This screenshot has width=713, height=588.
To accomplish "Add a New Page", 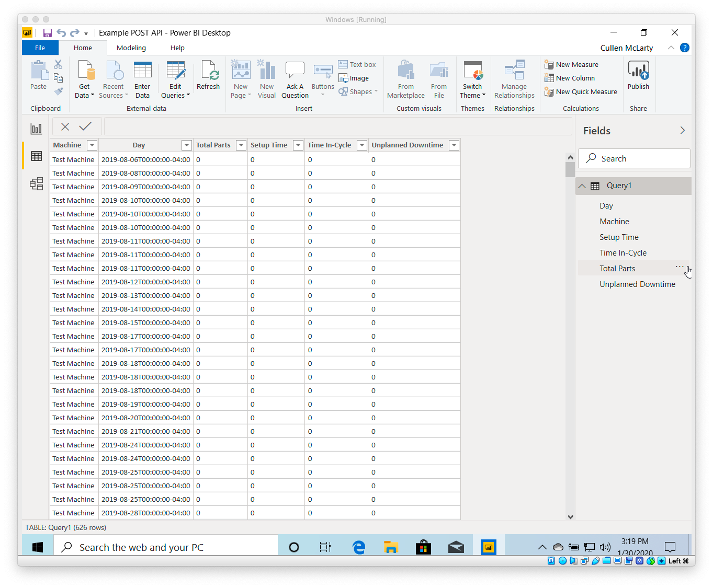I will [241, 79].
